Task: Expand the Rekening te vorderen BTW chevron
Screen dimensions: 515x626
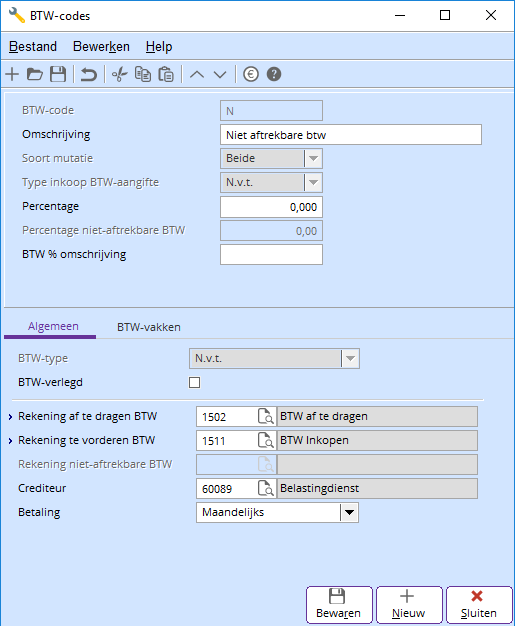Action: point(10,441)
